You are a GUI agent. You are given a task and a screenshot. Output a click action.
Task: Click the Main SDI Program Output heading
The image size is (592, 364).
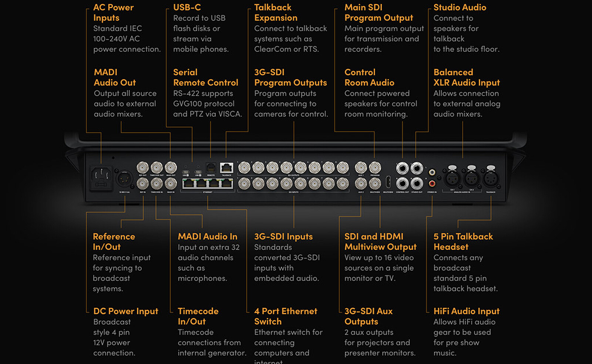[378, 13]
